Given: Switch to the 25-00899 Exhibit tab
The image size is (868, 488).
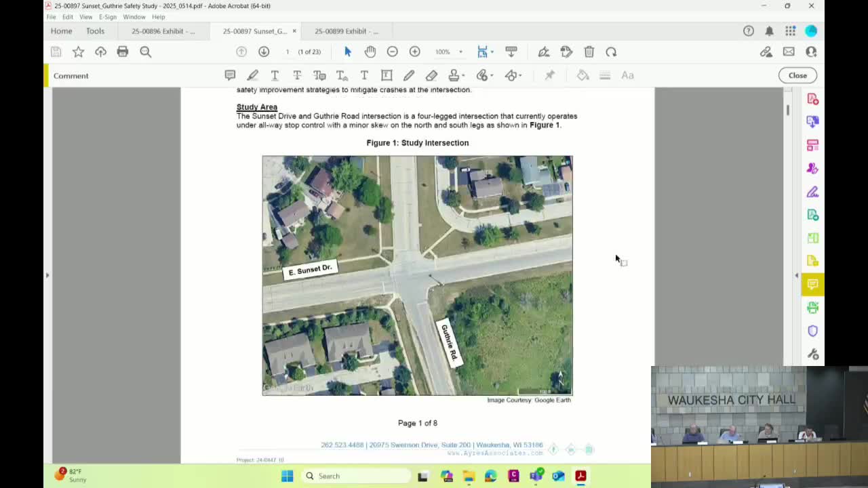Looking at the screenshot, I should (346, 31).
